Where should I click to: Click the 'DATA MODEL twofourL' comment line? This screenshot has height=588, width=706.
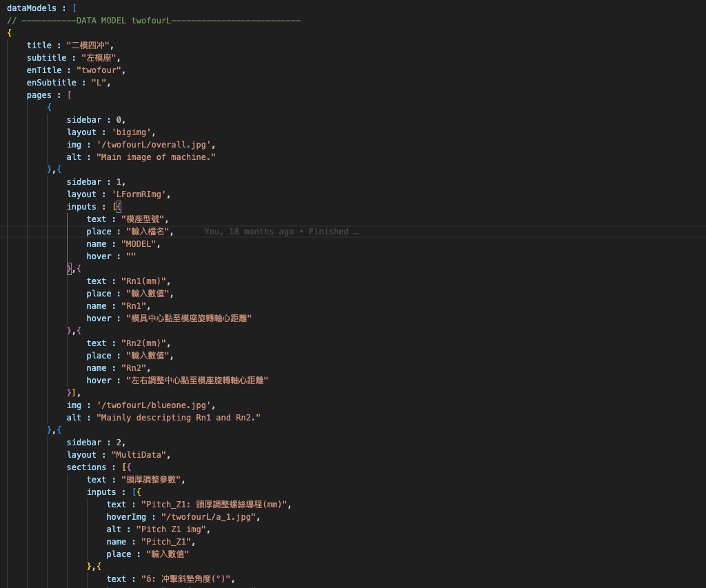(154, 21)
